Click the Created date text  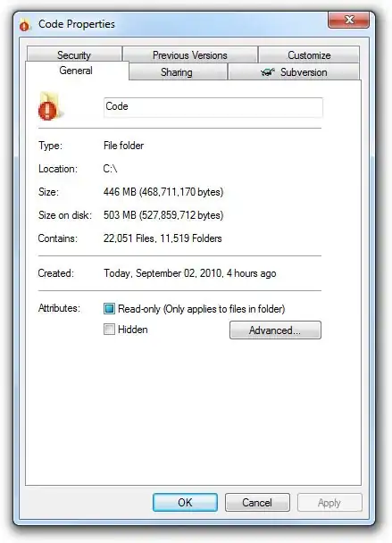tap(190, 273)
